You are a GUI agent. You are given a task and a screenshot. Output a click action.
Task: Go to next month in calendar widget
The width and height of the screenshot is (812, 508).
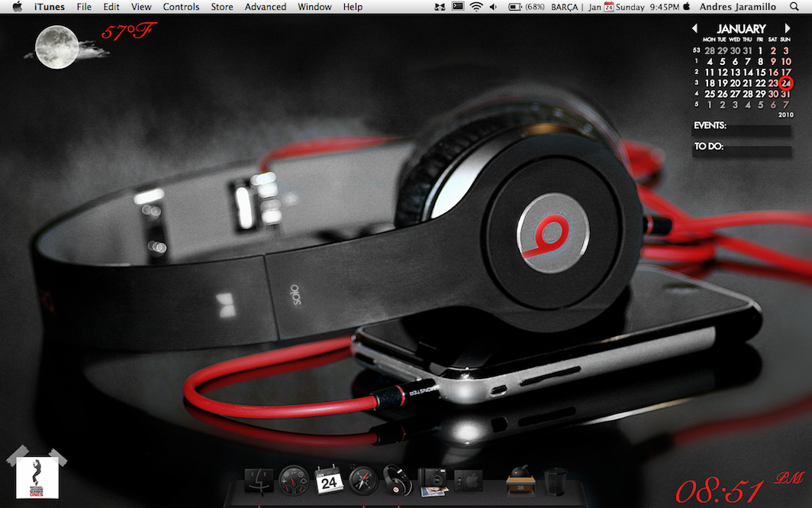pyautogui.click(x=787, y=28)
